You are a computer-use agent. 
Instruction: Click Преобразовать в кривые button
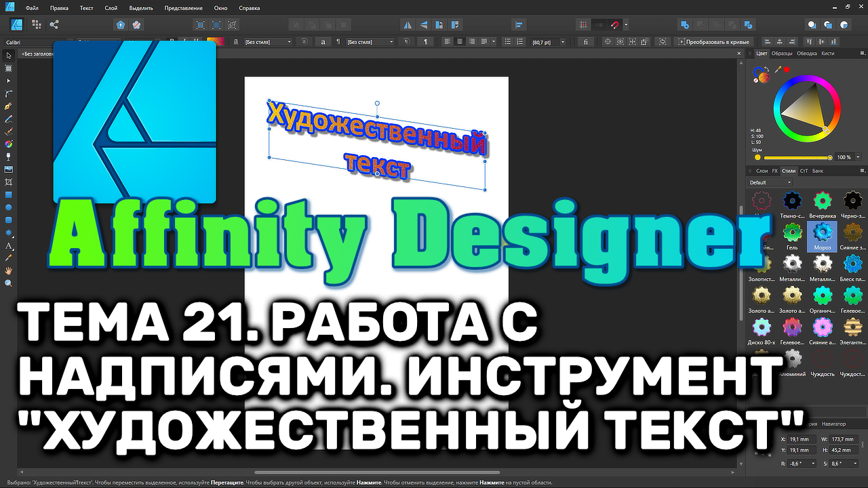713,41
